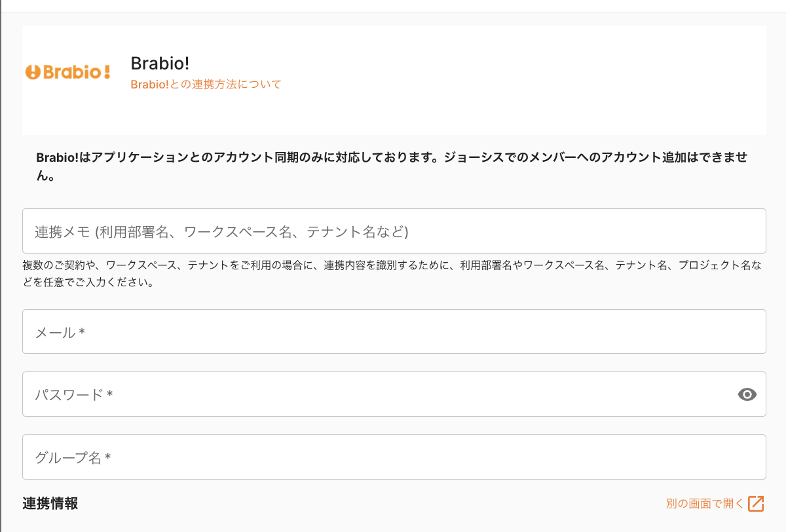Click the orange rabbit face in the logo
The height and width of the screenshot is (532, 786).
click(33, 72)
